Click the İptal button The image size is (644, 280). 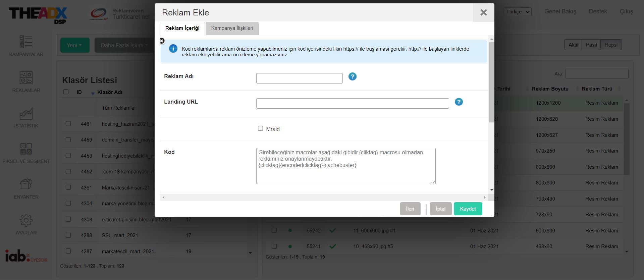[x=440, y=209]
